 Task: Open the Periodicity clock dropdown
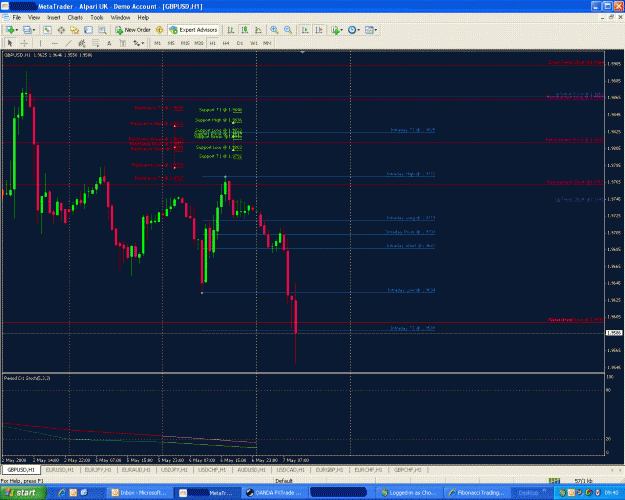(x=354, y=30)
